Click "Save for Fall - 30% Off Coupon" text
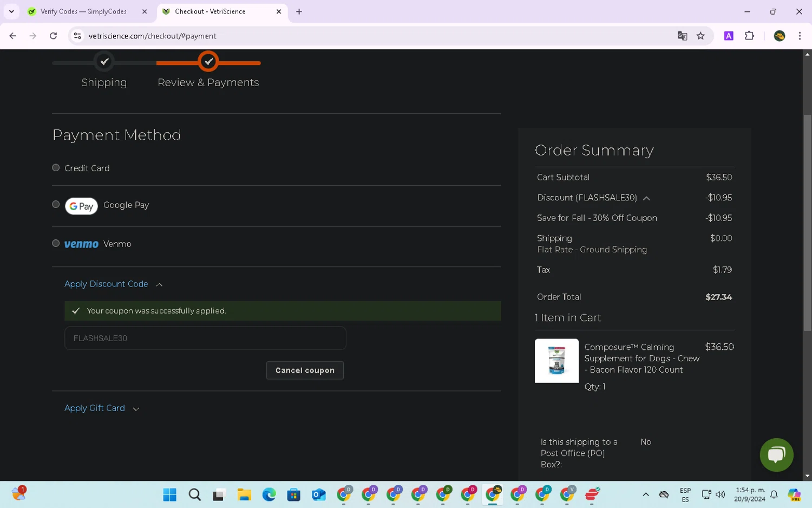The width and height of the screenshot is (812, 508). (597, 218)
